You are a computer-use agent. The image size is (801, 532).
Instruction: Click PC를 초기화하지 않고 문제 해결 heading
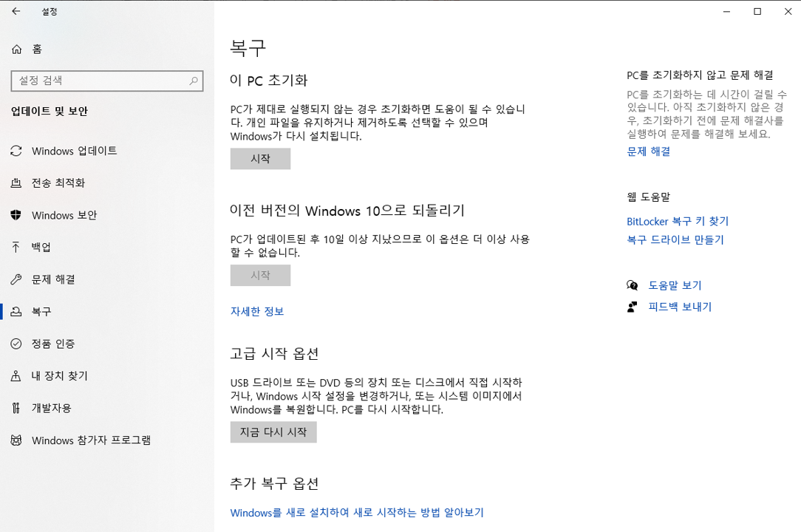pos(700,75)
